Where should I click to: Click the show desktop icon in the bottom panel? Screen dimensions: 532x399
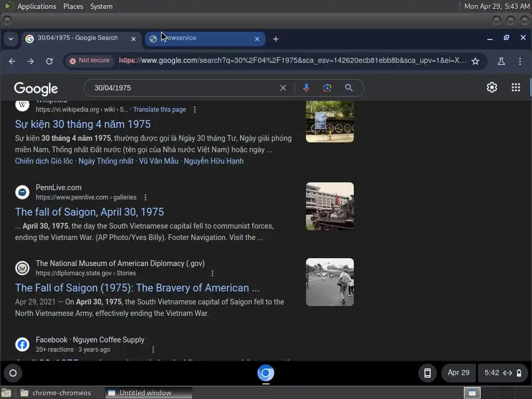[6, 393]
